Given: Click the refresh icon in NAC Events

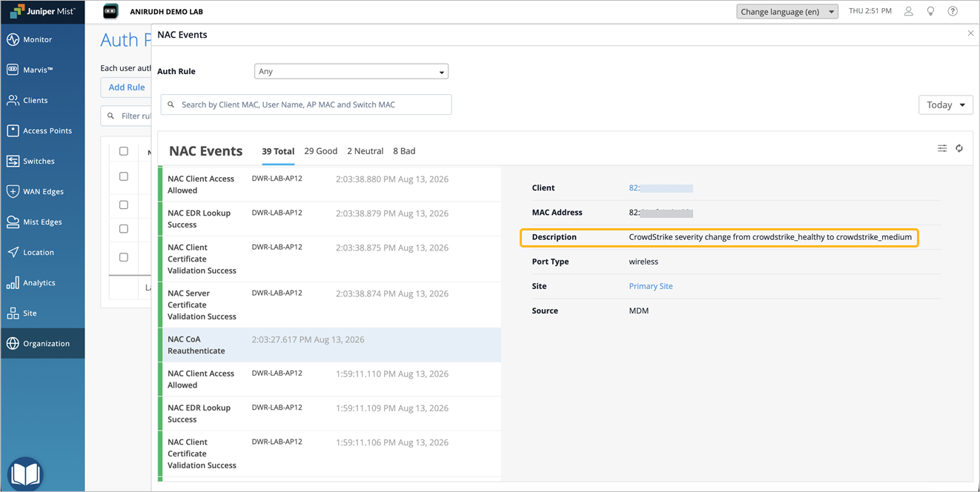Looking at the screenshot, I should tap(959, 148).
